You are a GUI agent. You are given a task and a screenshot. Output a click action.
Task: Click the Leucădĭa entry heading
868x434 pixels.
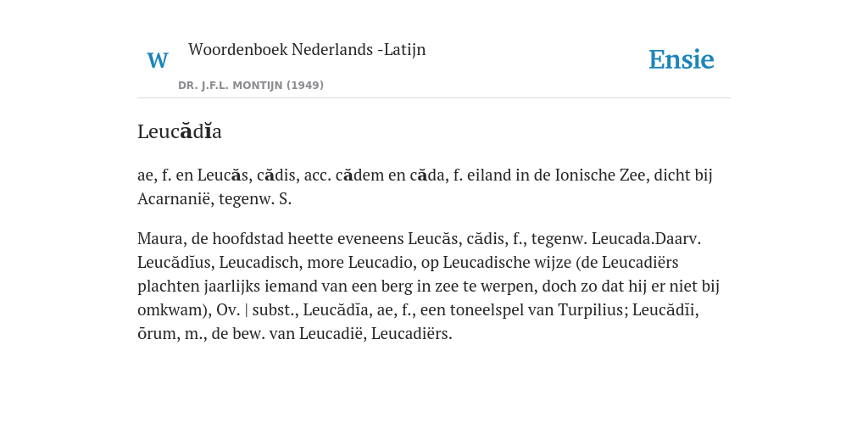pos(180,131)
